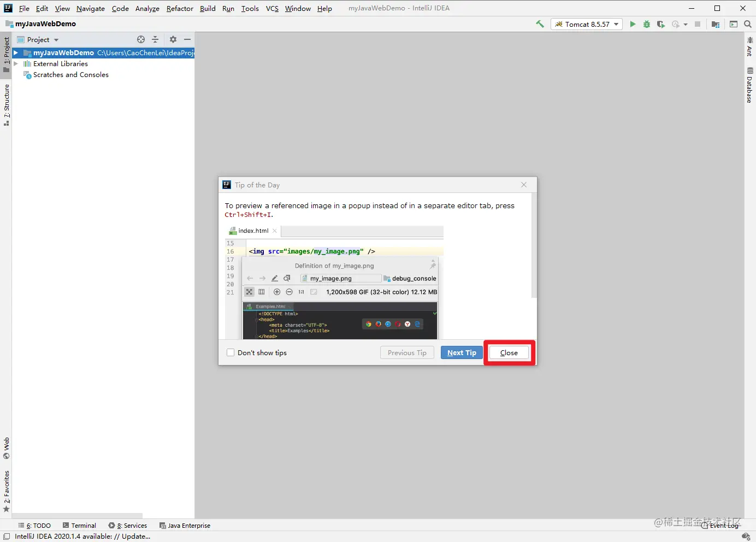The width and height of the screenshot is (756, 542).
Task: Select the myJavaWebDemo row in project tree
Action: (x=103, y=53)
